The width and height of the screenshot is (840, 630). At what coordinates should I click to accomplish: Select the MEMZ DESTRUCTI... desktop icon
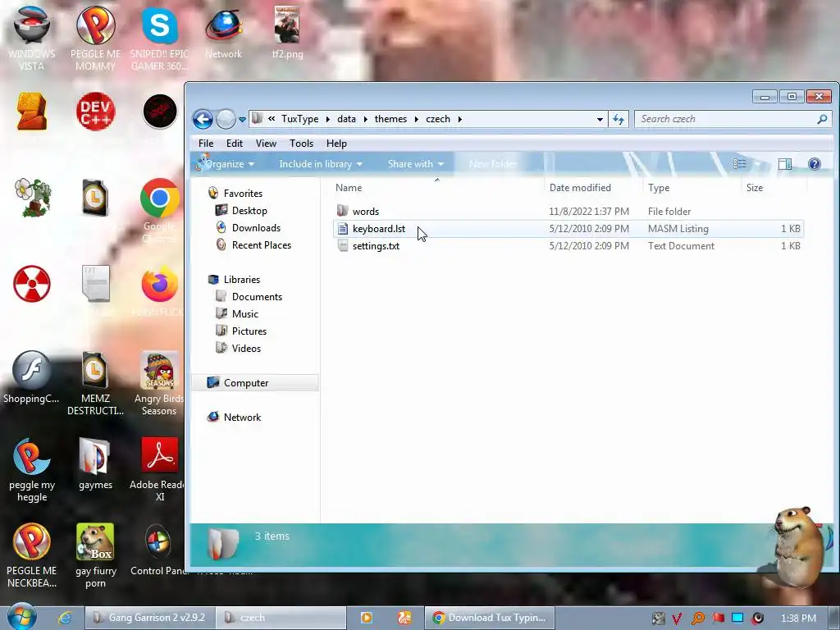click(x=95, y=384)
